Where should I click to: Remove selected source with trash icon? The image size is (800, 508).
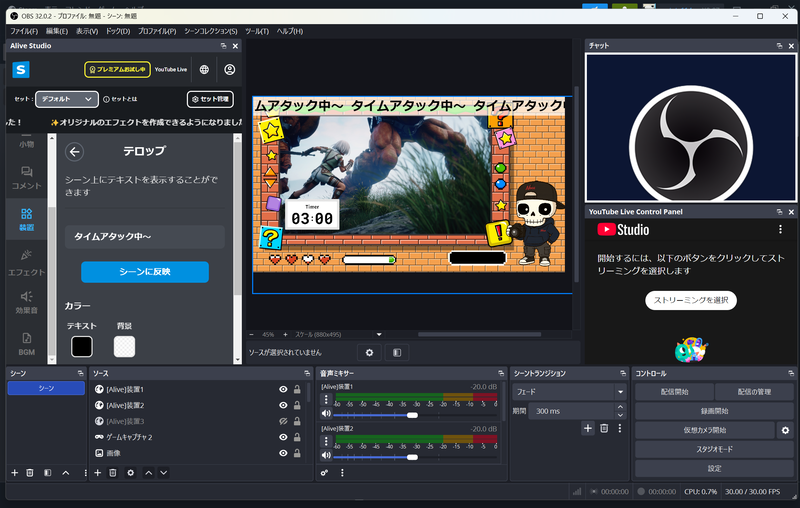tap(113, 473)
